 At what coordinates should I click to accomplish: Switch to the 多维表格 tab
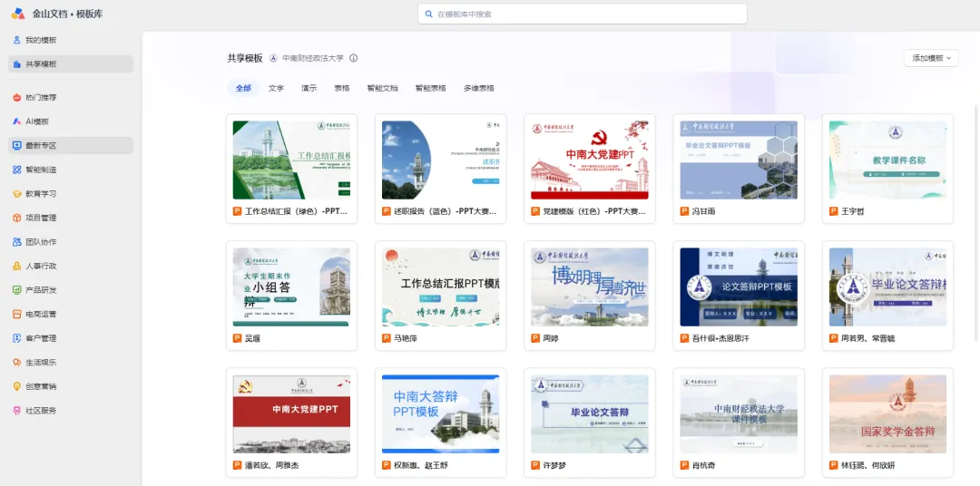pyautogui.click(x=479, y=88)
